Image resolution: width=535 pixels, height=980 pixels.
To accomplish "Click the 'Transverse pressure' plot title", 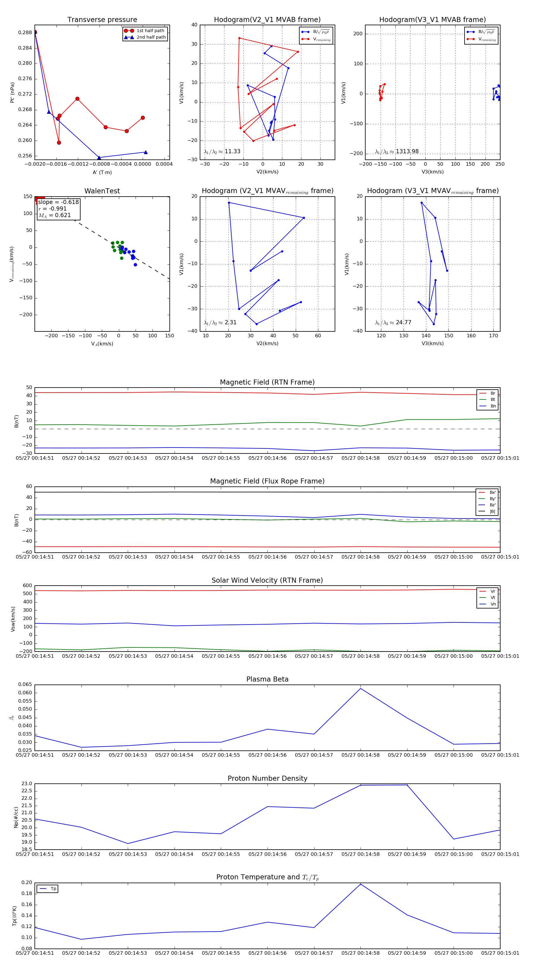I will [102, 20].
